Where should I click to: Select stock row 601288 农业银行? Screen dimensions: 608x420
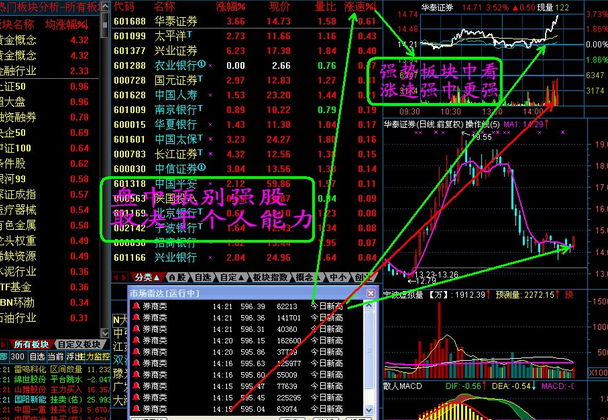pos(245,66)
